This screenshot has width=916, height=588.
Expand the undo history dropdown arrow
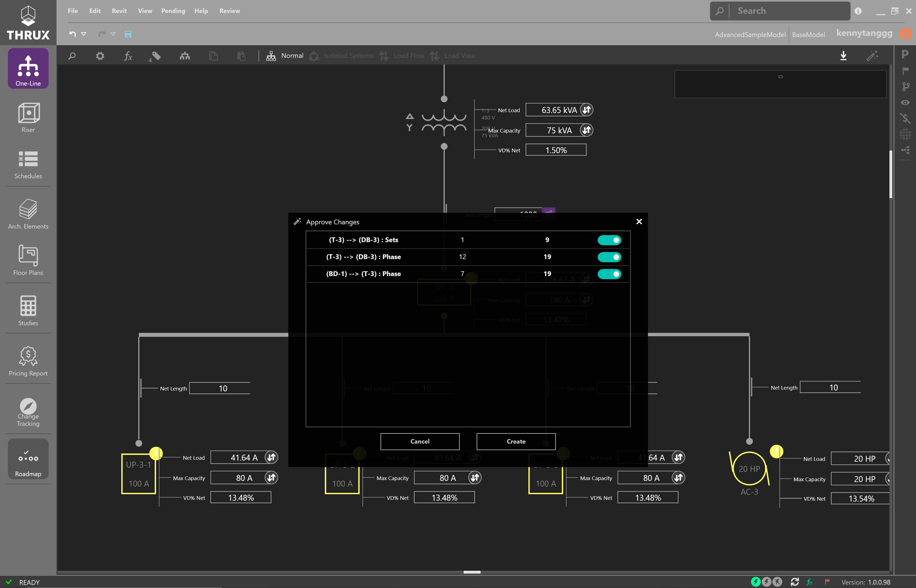coord(84,34)
